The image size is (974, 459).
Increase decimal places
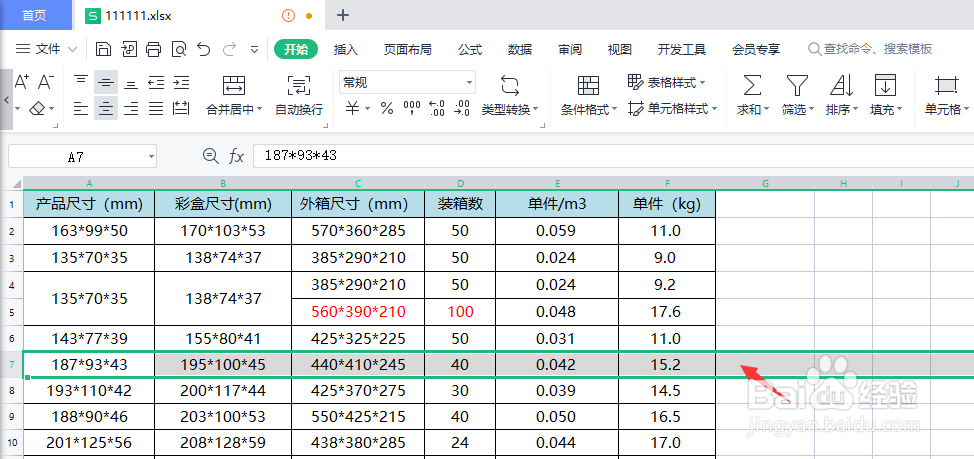point(437,109)
